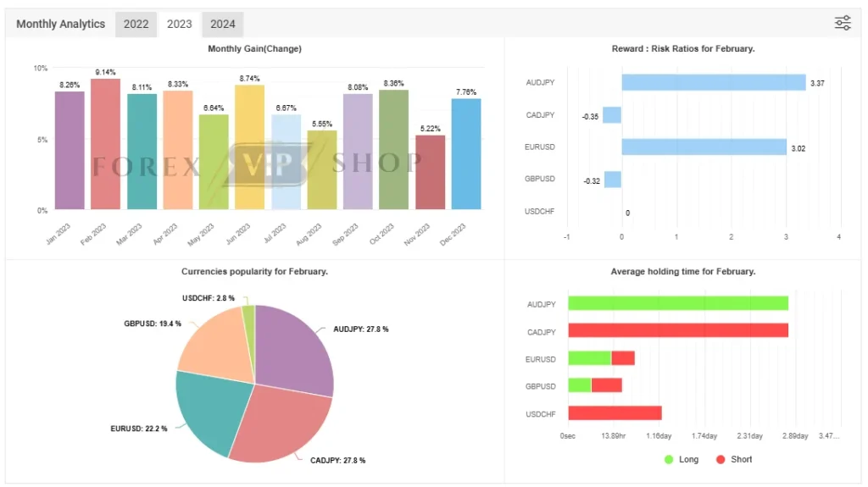Click the Monthly Analytics heading
868x487 pixels.
pyautogui.click(x=60, y=24)
